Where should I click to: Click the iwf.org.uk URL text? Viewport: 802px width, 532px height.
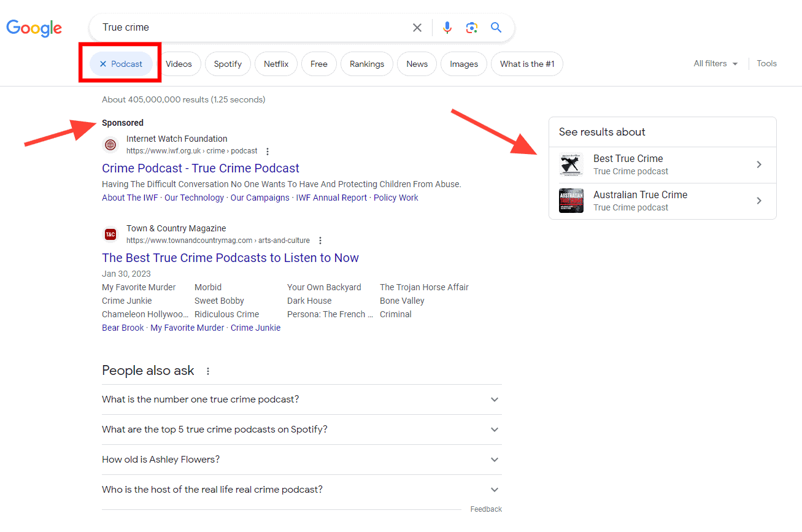click(x=192, y=151)
